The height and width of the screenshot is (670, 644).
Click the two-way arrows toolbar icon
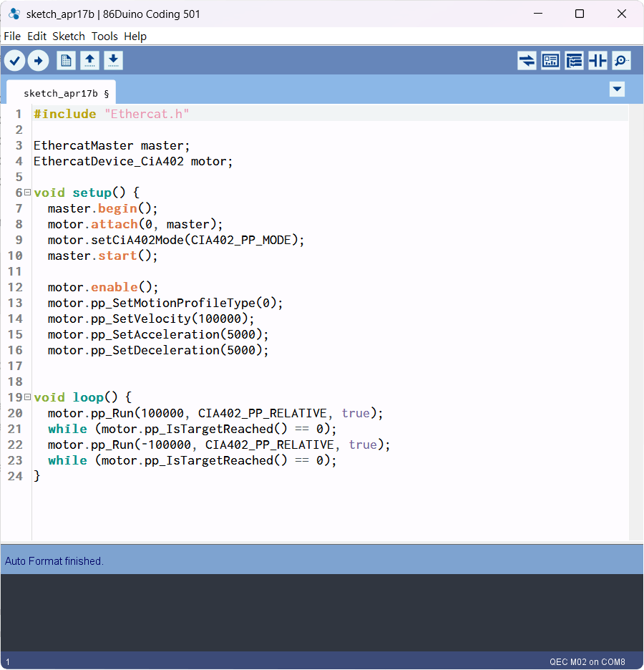click(x=527, y=61)
